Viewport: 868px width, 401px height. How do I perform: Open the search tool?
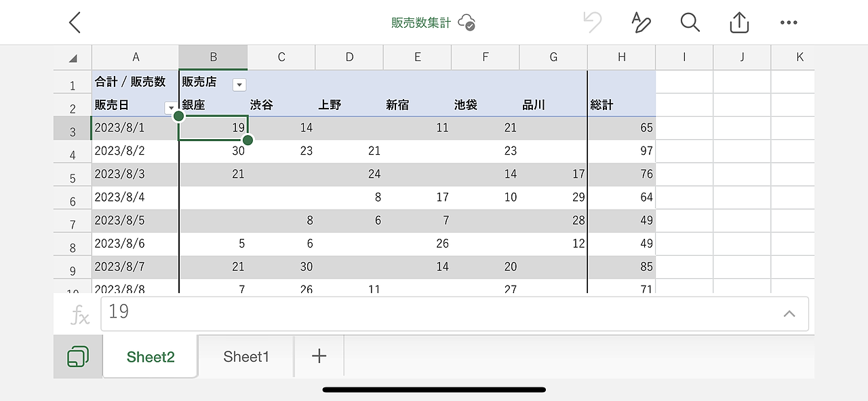click(690, 22)
